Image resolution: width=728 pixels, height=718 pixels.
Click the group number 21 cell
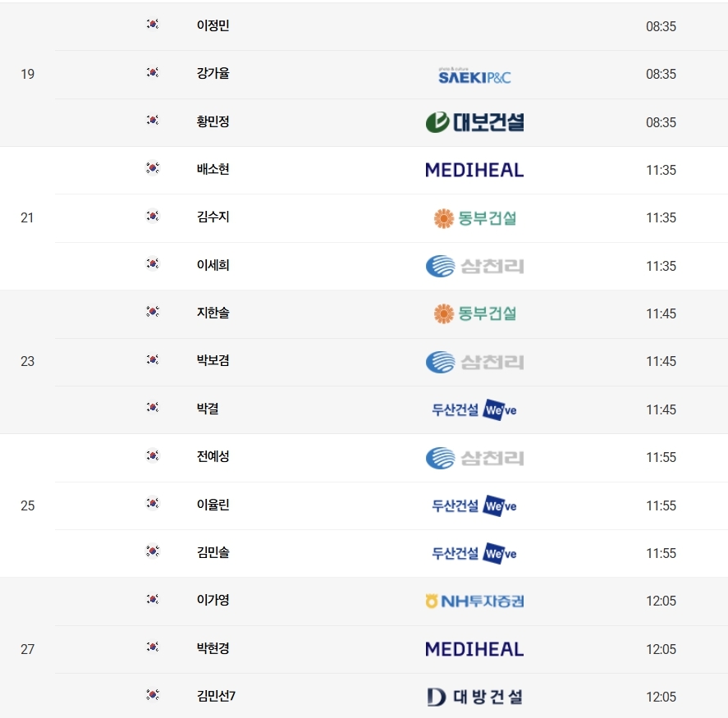[28, 217]
